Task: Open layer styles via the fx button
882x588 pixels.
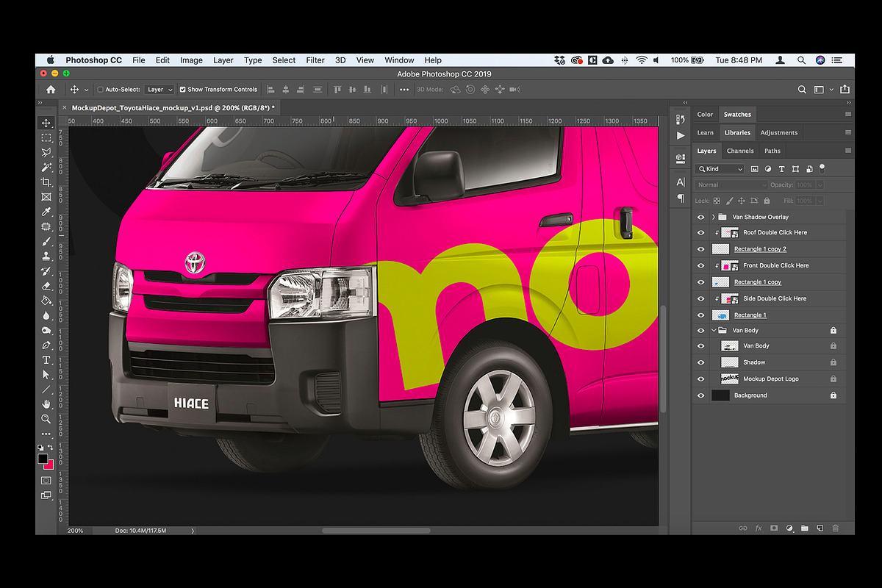Action: tap(759, 528)
